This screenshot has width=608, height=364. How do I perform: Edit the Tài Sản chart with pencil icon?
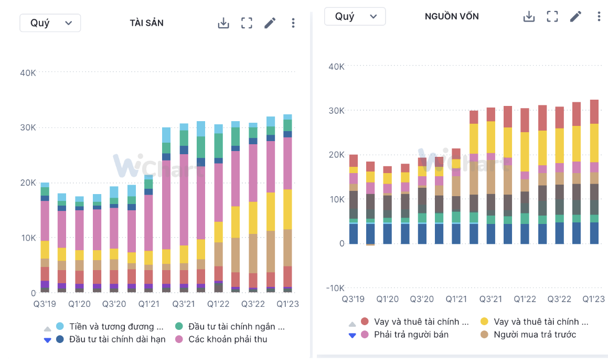click(270, 23)
